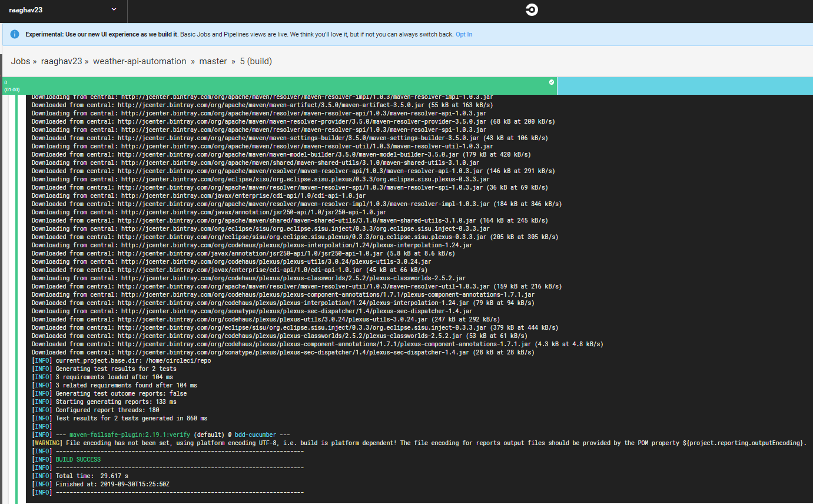
Task: Click the chevron beside raaghav23
Action: pyautogui.click(x=113, y=10)
